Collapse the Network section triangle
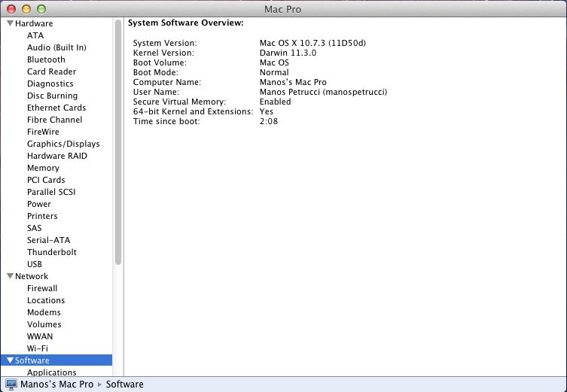The width and height of the screenshot is (567, 392). (x=10, y=276)
